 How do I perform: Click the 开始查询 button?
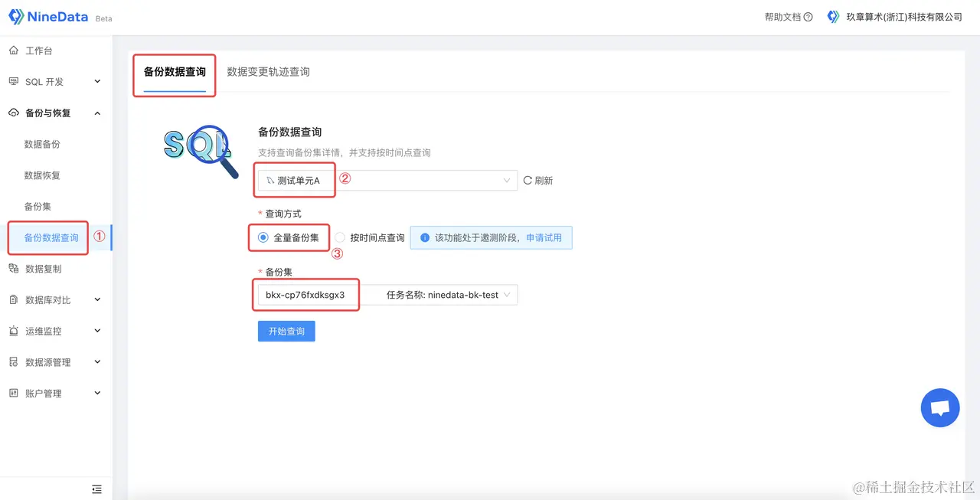pyautogui.click(x=286, y=331)
